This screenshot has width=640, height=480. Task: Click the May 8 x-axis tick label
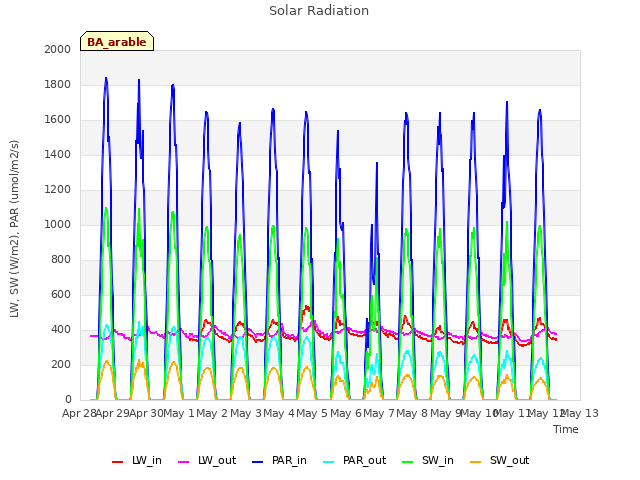pos(412,413)
